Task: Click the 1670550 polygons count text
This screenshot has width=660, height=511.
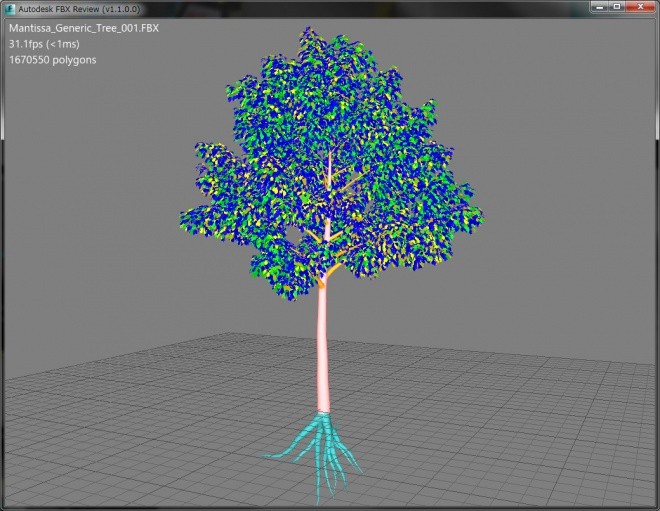Action: pyautogui.click(x=53, y=60)
